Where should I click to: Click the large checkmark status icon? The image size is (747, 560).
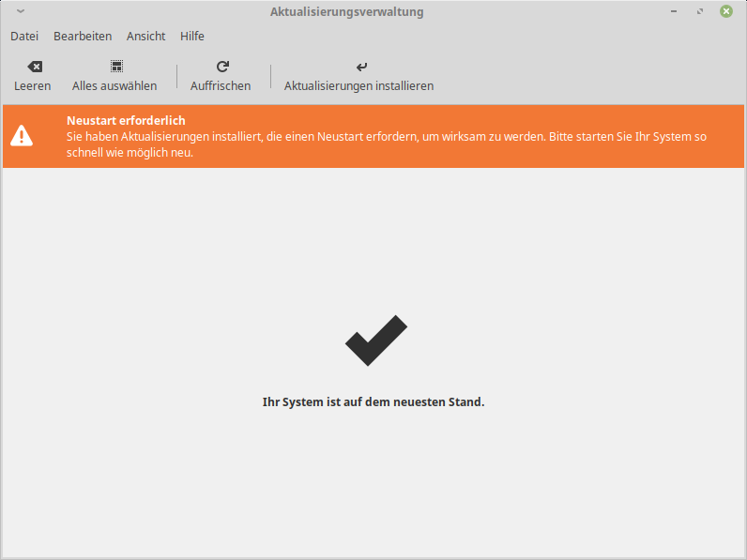click(375, 341)
